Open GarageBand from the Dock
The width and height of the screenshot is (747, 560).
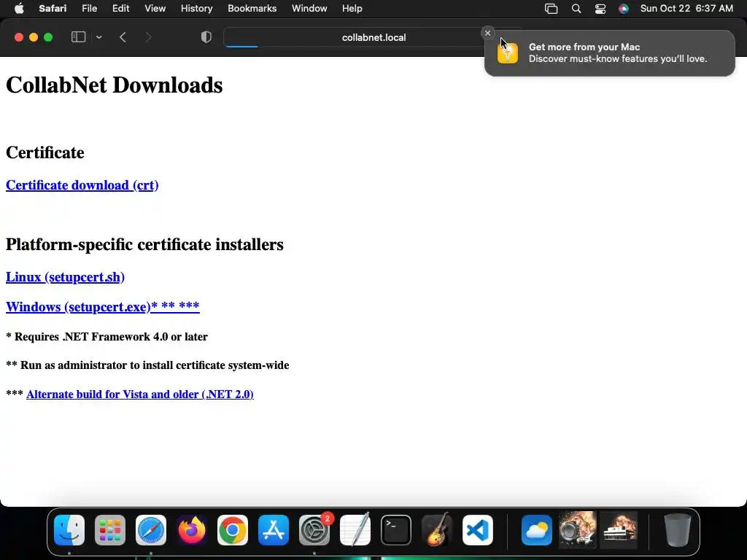click(437, 530)
